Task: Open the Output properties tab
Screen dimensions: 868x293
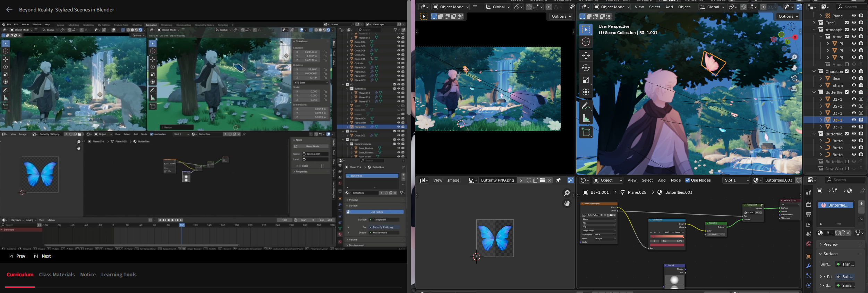Action: coord(809,215)
